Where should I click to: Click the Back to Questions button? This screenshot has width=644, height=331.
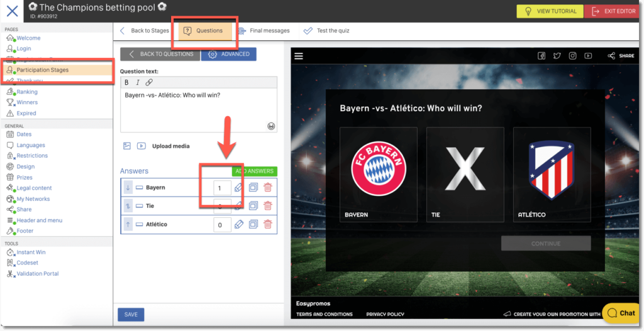click(160, 54)
